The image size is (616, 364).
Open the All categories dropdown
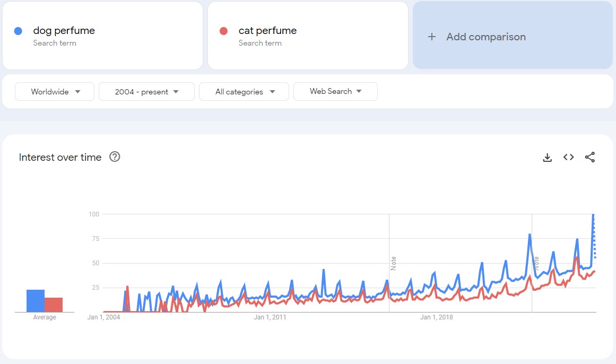tap(244, 91)
